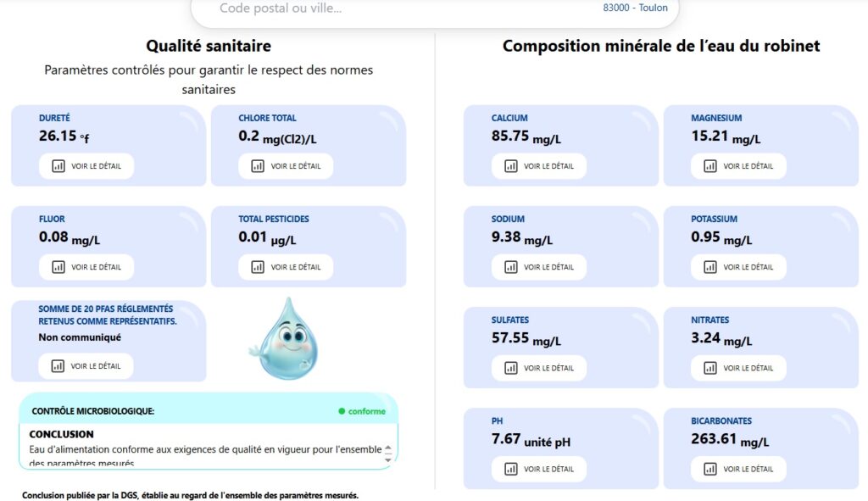Click the chart icon in Magnesium card
868x501 pixels.
[x=711, y=166]
